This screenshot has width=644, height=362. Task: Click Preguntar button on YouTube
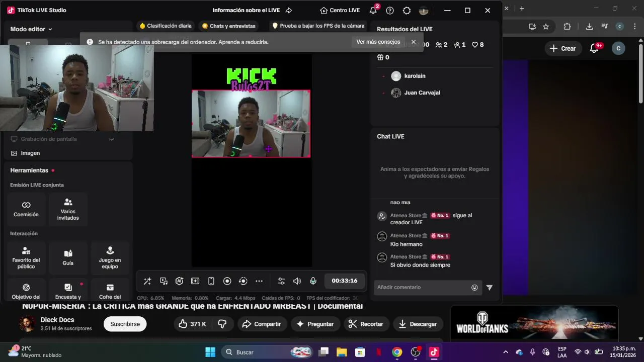coord(315,324)
